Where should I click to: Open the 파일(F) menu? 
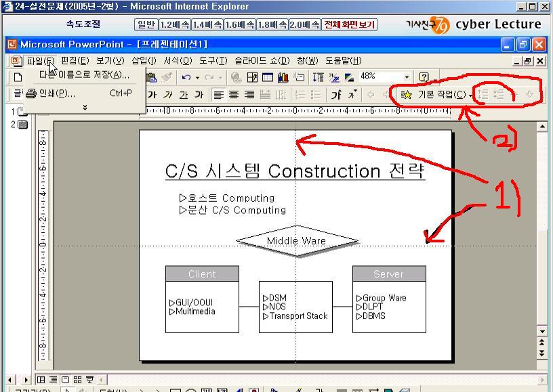[41, 61]
